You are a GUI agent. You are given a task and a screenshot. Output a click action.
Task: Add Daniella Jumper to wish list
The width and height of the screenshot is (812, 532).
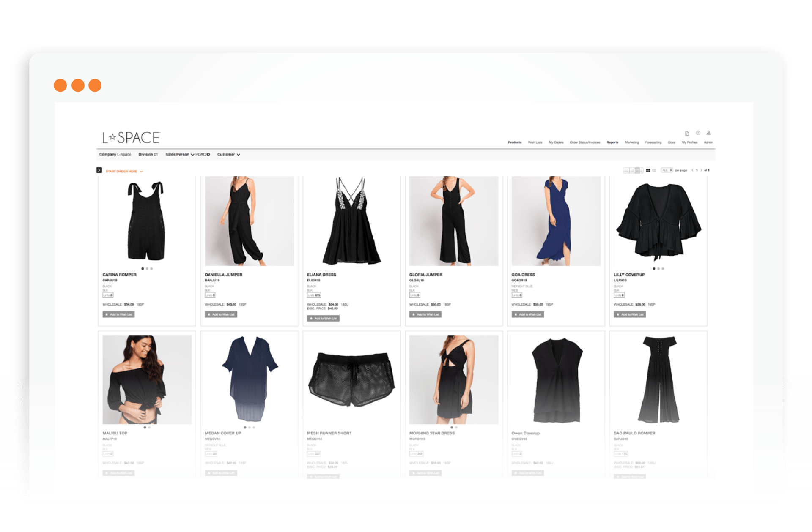[x=221, y=314]
